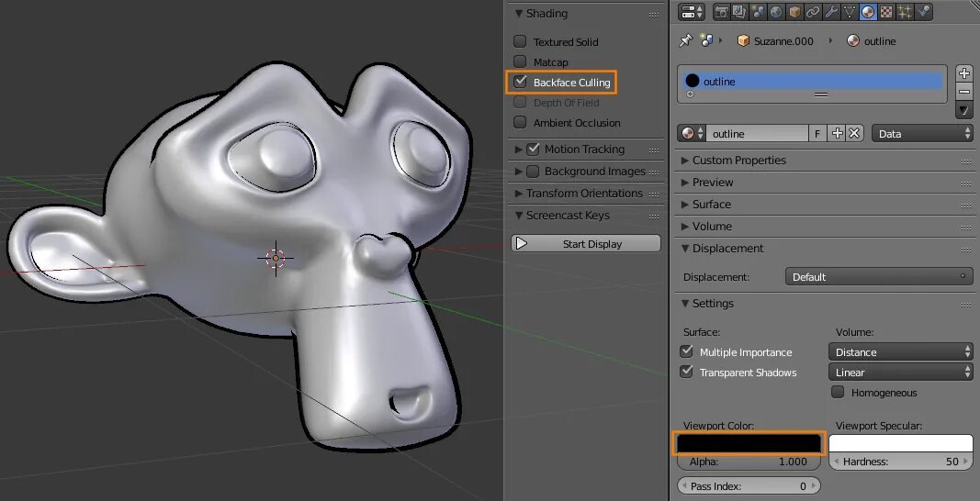Click the Pass Index field
This screenshot has width=980, height=501.
[x=749, y=486]
